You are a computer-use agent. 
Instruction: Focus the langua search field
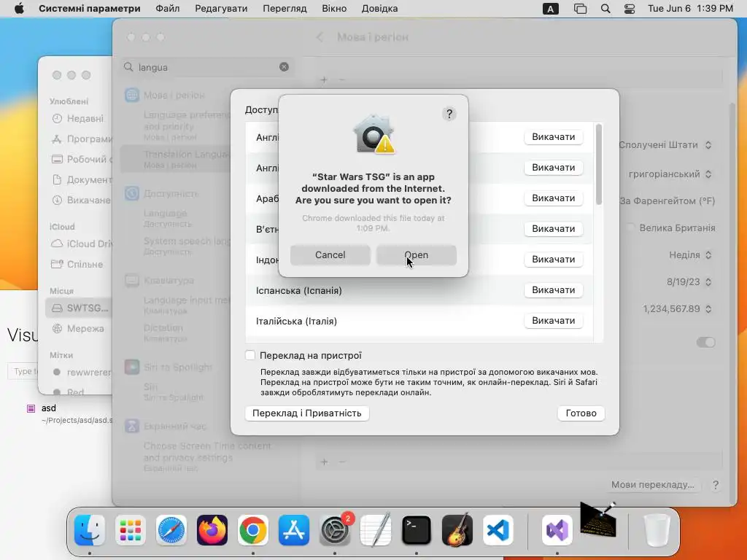coord(206,67)
